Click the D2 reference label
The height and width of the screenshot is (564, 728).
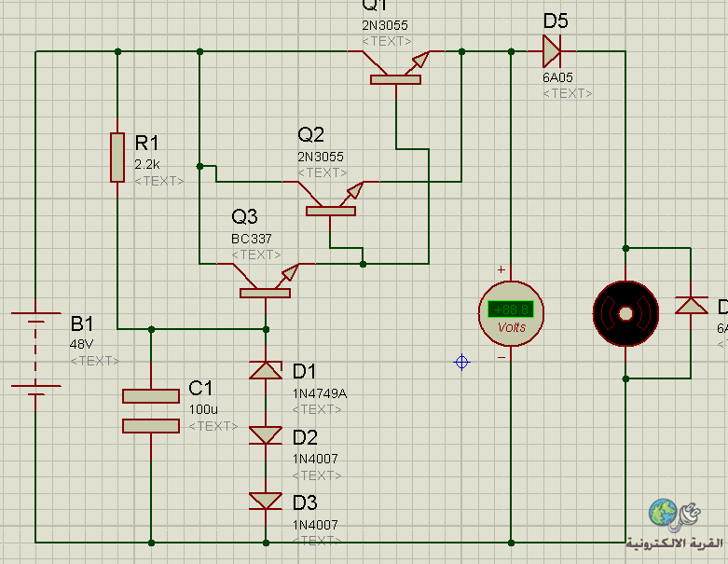pyautogui.click(x=305, y=438)
